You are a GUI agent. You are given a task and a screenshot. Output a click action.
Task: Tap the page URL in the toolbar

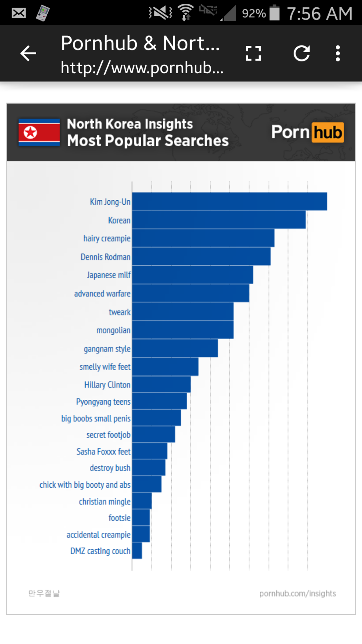pos(142,68)
